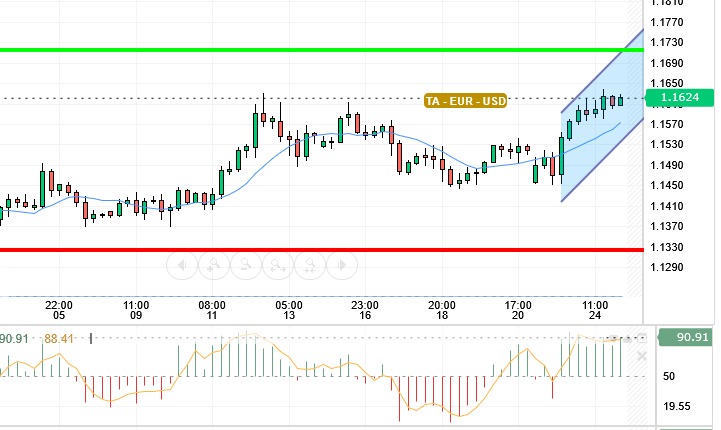Close the oscillator indicator pane with X

tap(642, 356)
